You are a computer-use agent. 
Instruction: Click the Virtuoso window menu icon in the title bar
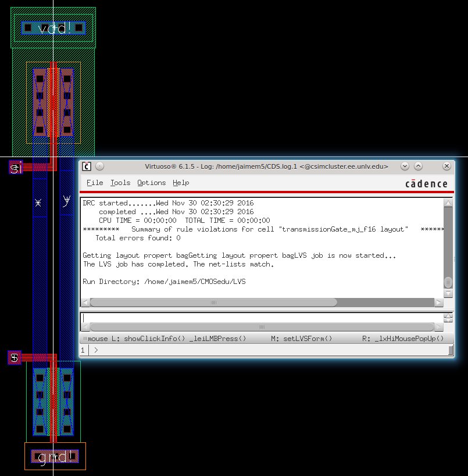87,166
